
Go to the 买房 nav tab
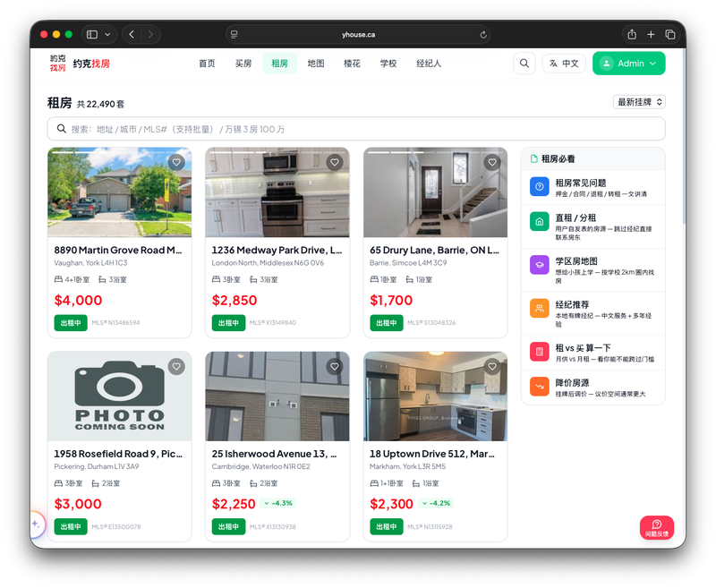pyautogui.click(x=243, y=64)
